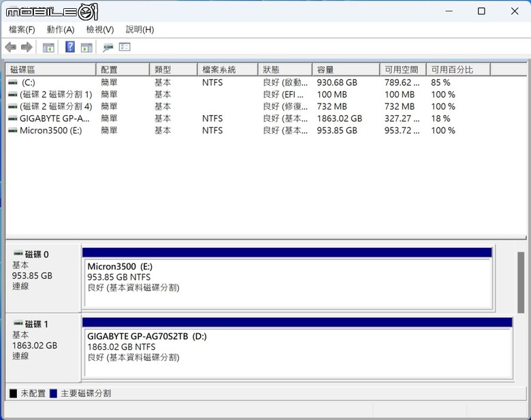
Task: Sort by the 可用百分比 column header
Action: click(x=458, y=69)
